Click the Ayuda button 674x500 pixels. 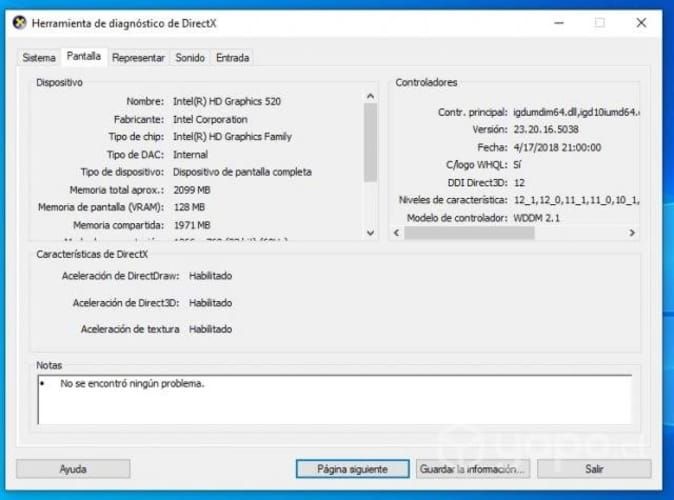pyautogui.click(x=73, y=469)
